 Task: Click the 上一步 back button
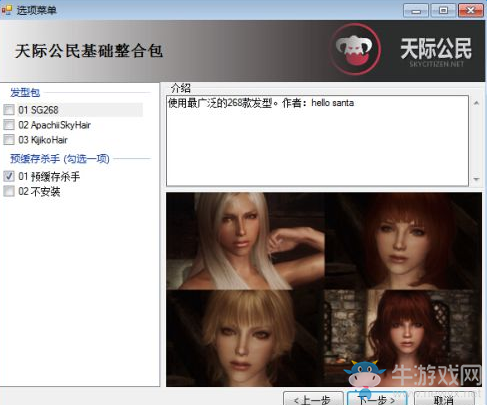coord(313,399)
